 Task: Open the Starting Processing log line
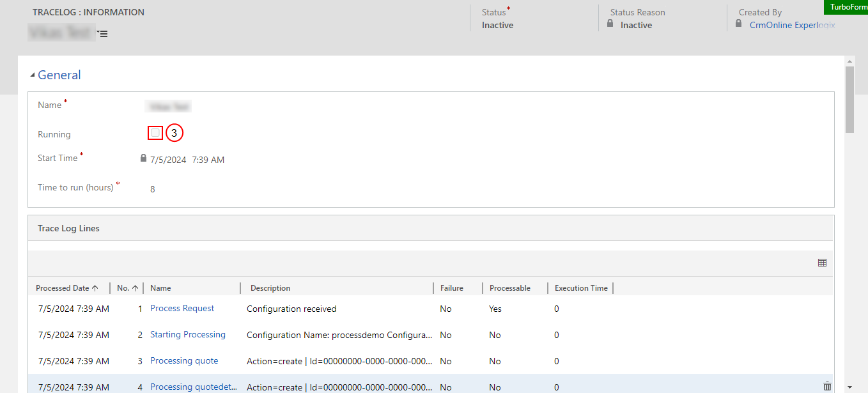(188, 334)
